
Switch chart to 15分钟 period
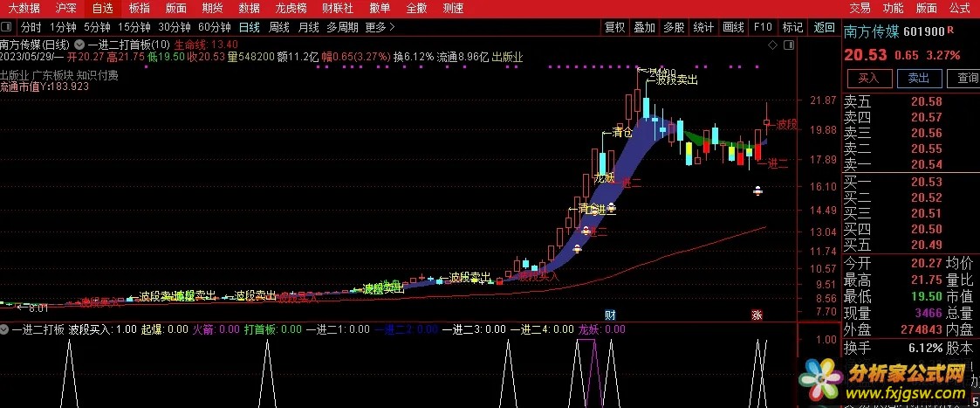(x=134, y=28)
